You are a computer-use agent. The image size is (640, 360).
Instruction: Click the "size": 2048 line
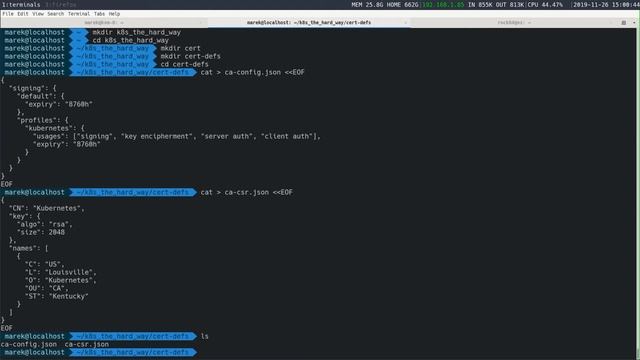pos(40,232)
